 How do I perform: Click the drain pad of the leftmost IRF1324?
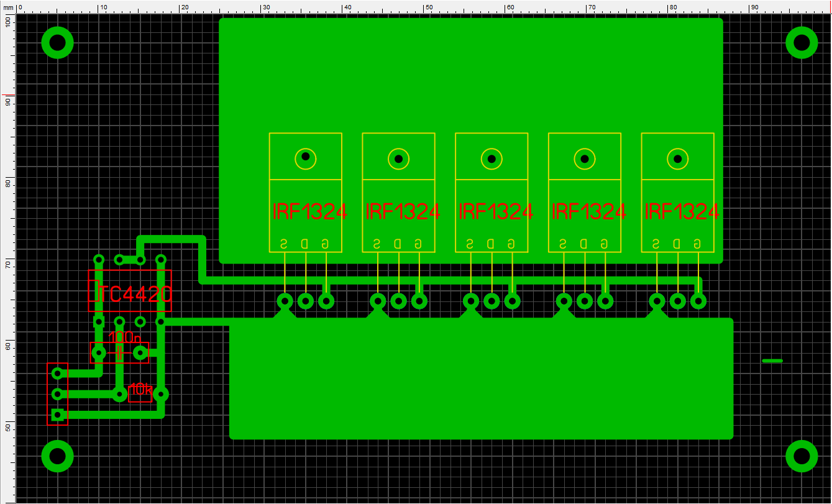click(305, 301)
